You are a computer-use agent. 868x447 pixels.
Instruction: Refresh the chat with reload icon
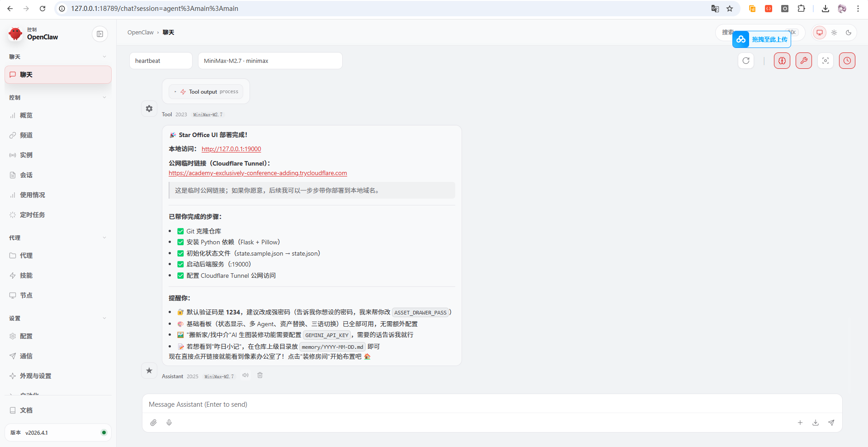(746, 61)
